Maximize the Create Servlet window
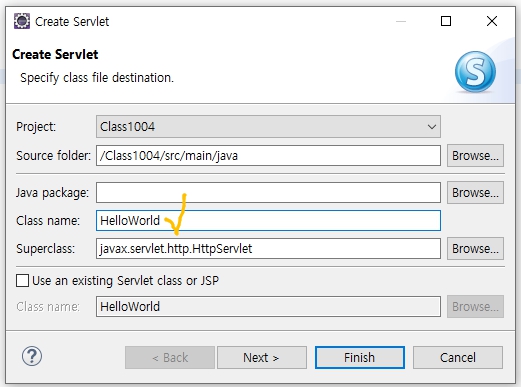The height and width of the screenshot is (387, 521). pyautogui.click(x=446, y=21)
